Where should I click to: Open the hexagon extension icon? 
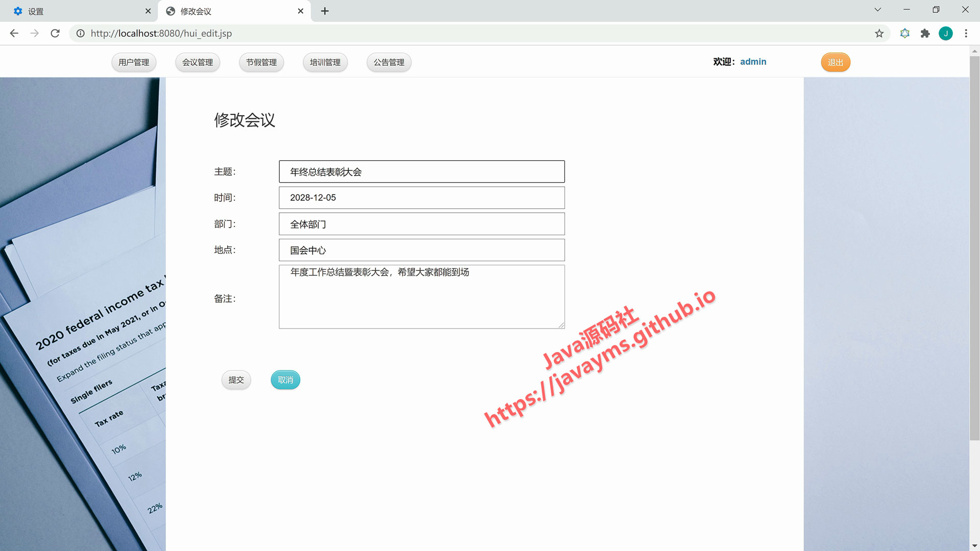coord(904,33)
